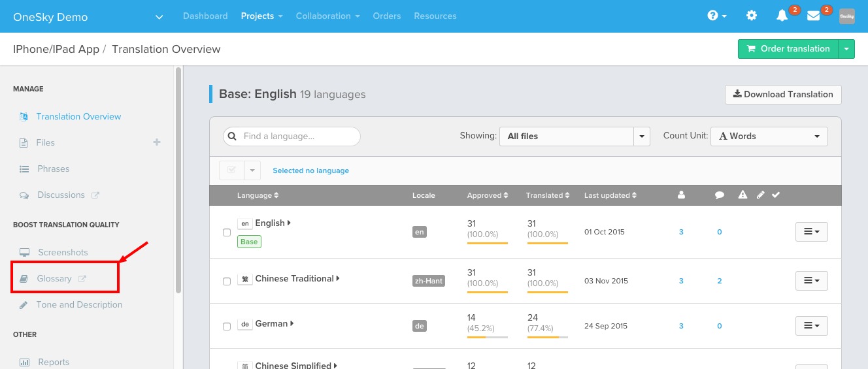
Task: Sort by the Last updated column header
Action: pos(610,195)
